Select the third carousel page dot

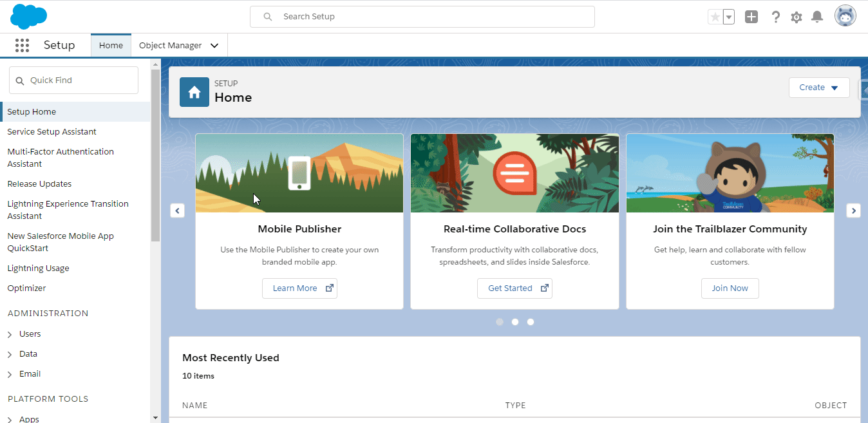click(531, 322)
